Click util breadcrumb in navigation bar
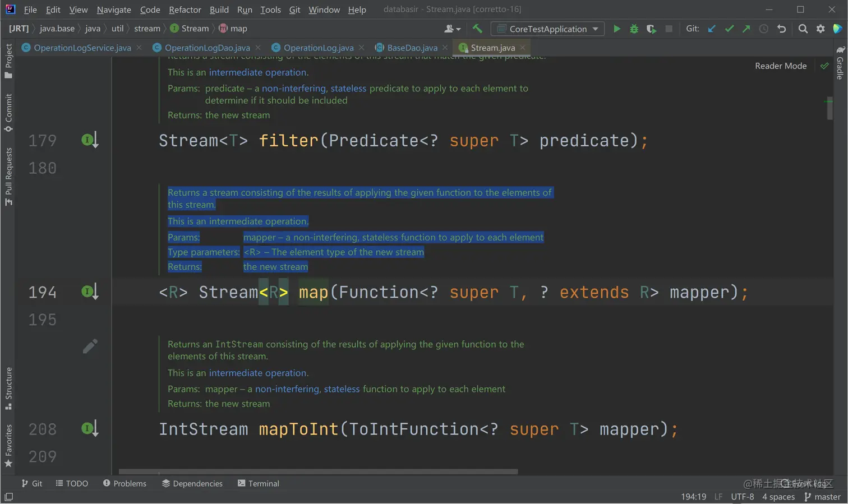Viewport: 848px width, 504px height. (x=117, y=29)
